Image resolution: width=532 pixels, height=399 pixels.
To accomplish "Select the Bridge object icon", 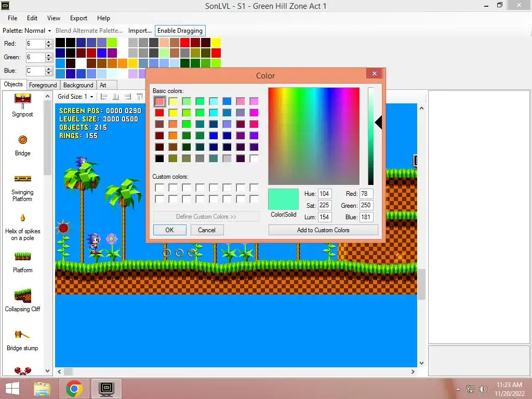I will (x=23, y=140).
